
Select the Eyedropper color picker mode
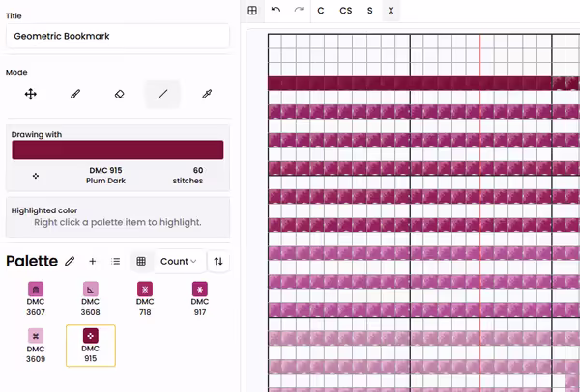[207, 95]
